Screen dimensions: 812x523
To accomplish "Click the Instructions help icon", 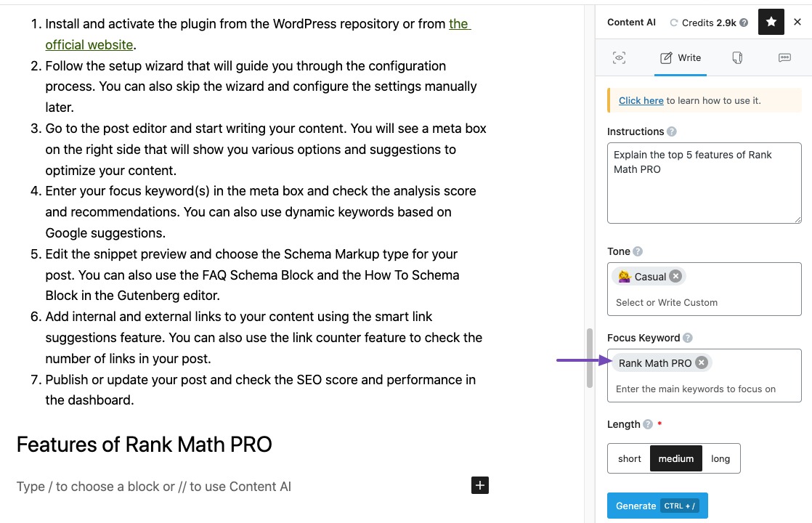I will [672, 131].
